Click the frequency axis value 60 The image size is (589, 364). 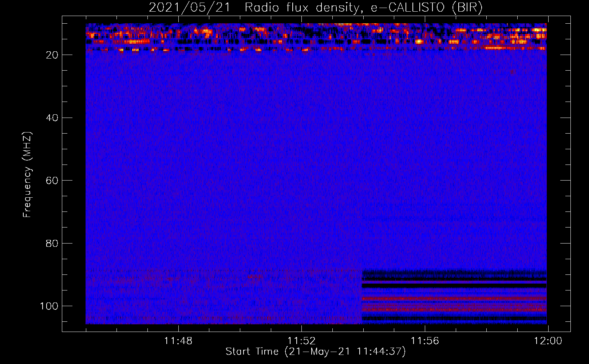click(52, 181)
